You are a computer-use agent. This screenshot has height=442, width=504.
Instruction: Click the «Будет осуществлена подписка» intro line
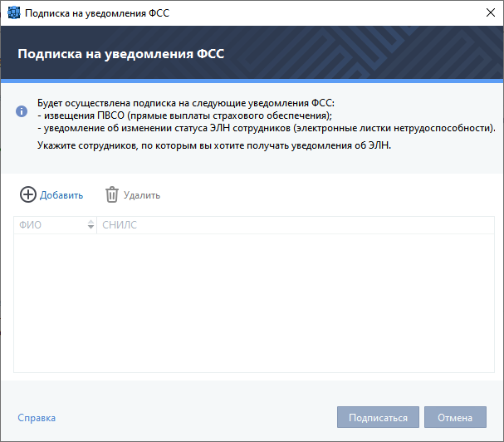(x=185, y=102)
